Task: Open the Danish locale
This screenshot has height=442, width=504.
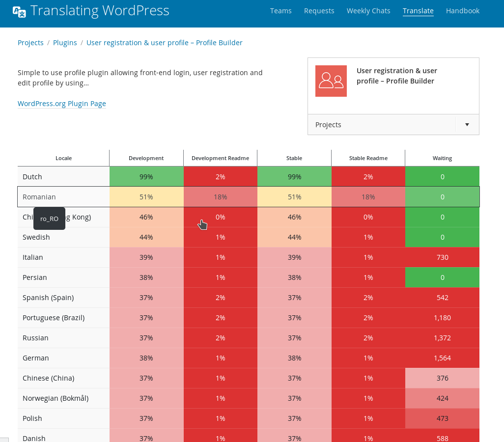Action: pyautogui.click(x=34, y=438)
